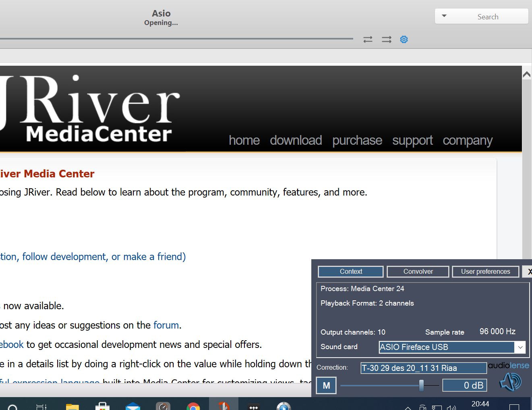532x410 pixels.
Task: Open the company page in JRiver navigation
Action: pos(468,140)
